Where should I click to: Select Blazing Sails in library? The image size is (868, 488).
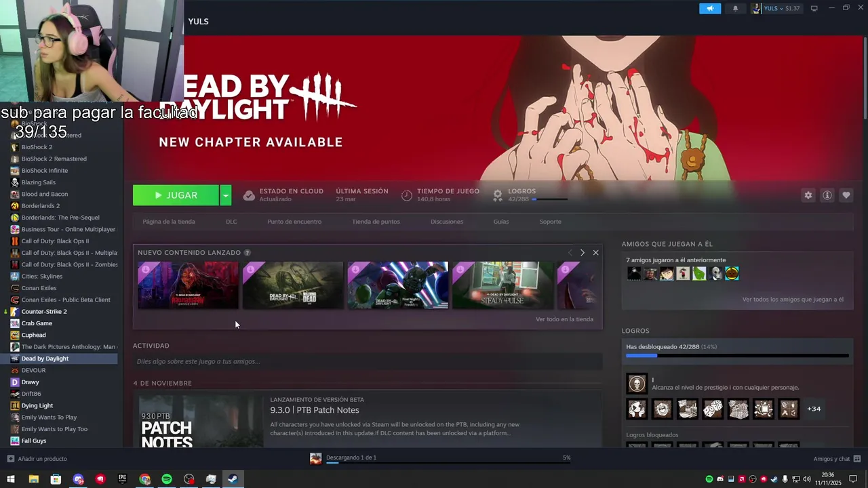tap(38, 182)
